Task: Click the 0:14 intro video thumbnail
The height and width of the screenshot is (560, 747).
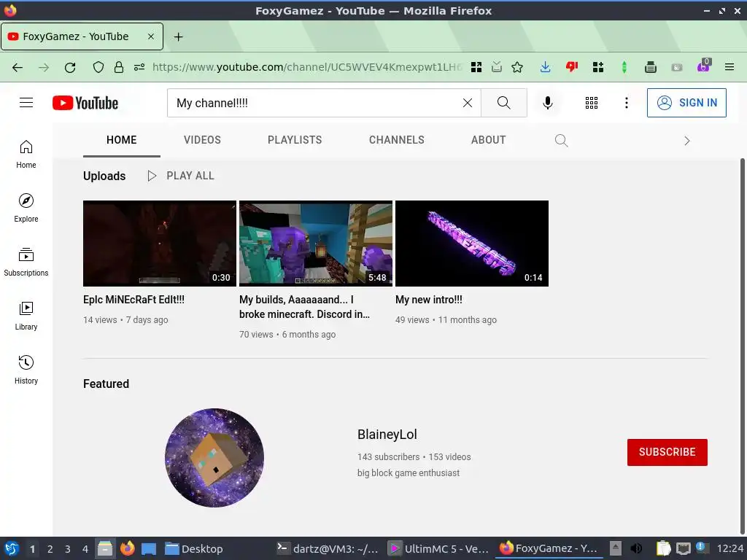Action: (x=472, y=244)
